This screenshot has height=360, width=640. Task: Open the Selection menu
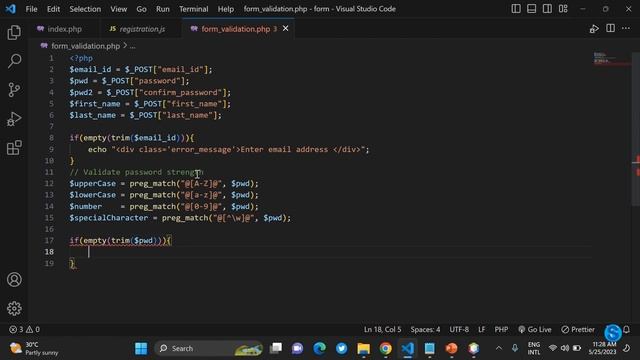[85, 9]
